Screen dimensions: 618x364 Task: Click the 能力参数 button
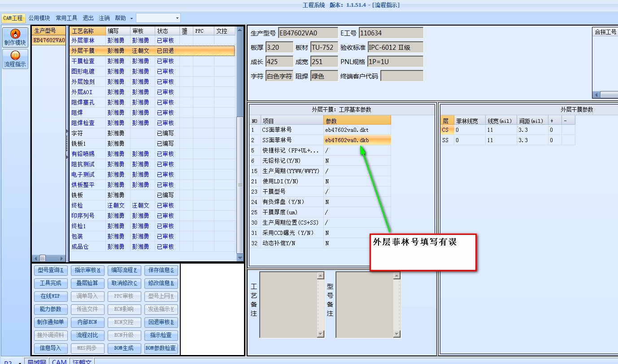point(51,309)
